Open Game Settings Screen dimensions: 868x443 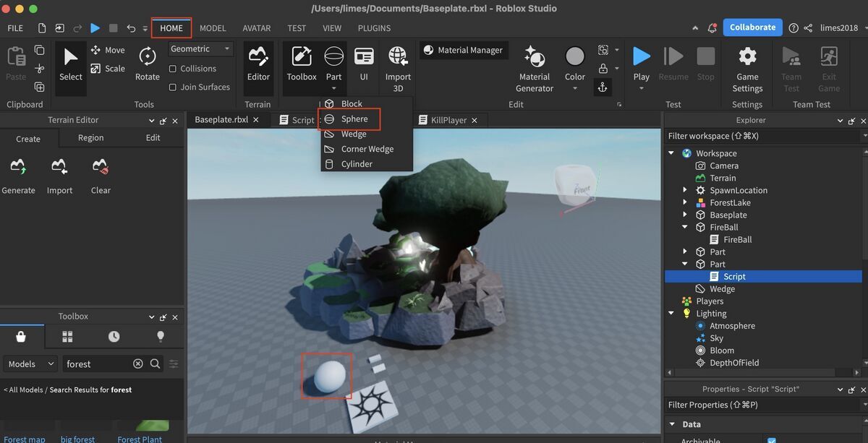coord(746,65)
